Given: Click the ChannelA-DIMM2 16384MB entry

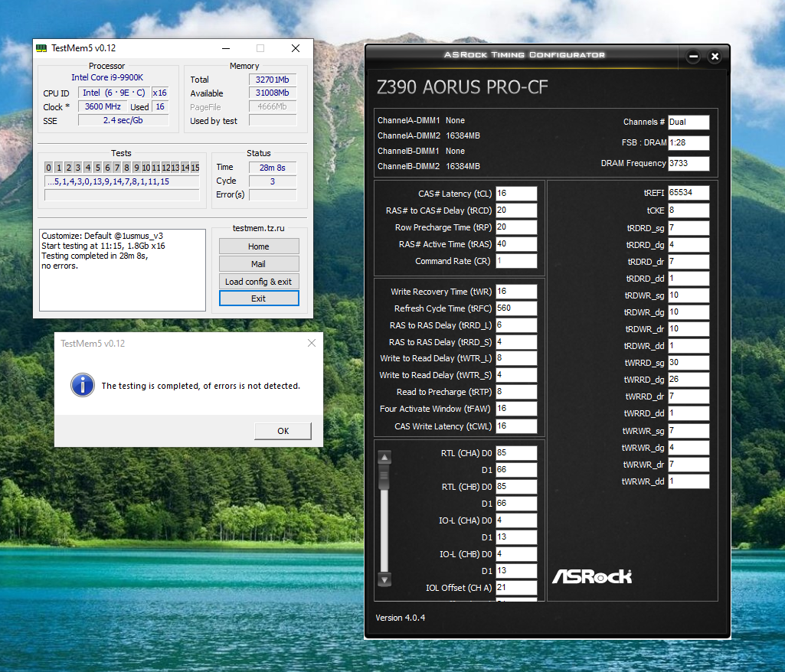Looking at the screenshot, I should pos(429,135).
